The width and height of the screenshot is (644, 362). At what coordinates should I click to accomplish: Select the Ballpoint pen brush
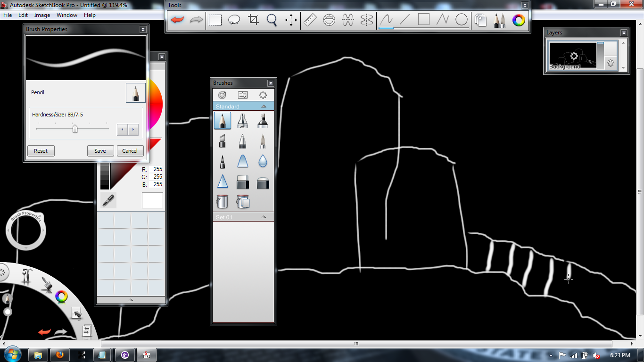[x=242, y=140]
